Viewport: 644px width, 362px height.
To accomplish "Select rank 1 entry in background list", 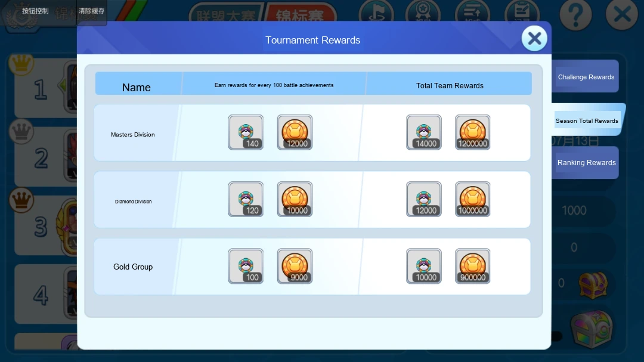I will pos(46,88).
